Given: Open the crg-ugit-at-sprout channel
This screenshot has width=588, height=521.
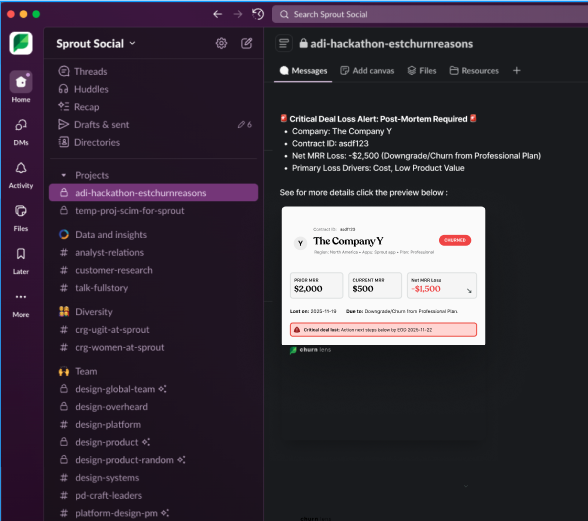Looking at the screenshot, I should pos(154,330).
